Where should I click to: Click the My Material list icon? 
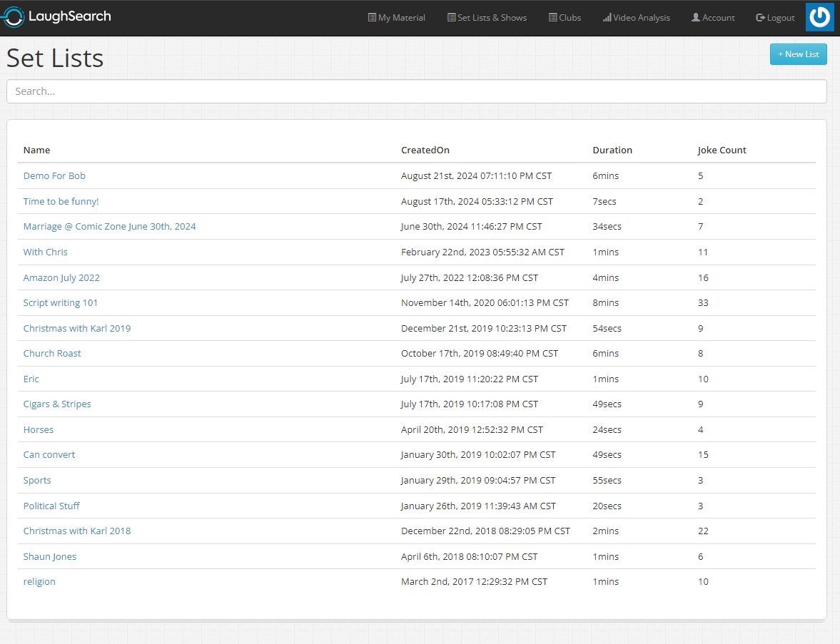pos(372,18)
